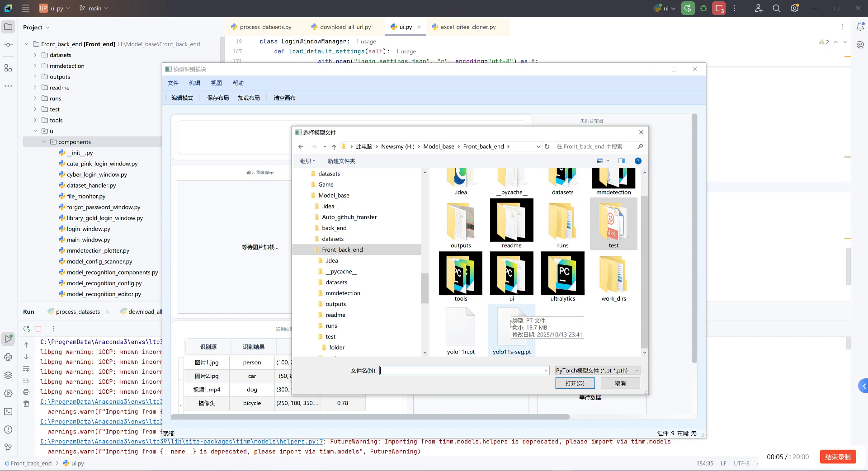868x471 pixels.
Task: Click 新建文件夹 in file dialog
Action: tap(341, 161)
